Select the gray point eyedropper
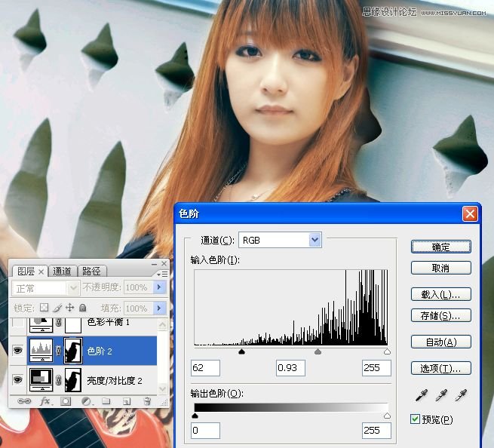494x448 pixels. pyautogui.click(x=441, y=394)
